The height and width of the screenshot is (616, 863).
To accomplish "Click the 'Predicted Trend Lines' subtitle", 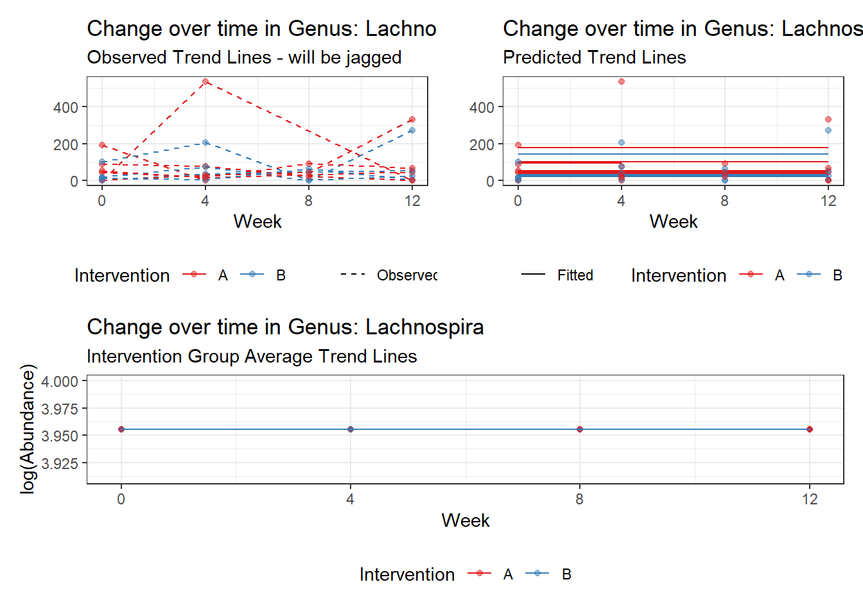I will tap(594, 58).
